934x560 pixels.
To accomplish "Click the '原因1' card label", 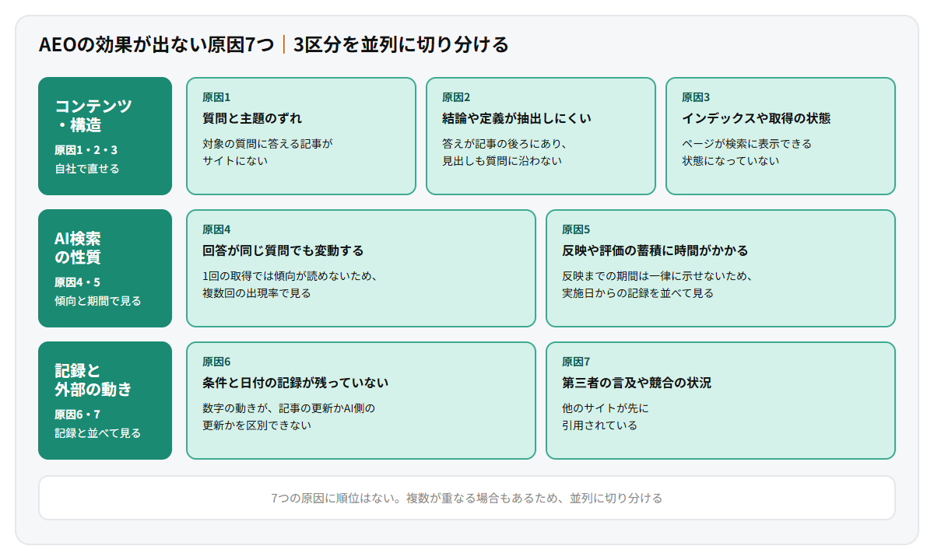I will coord(216,97).
